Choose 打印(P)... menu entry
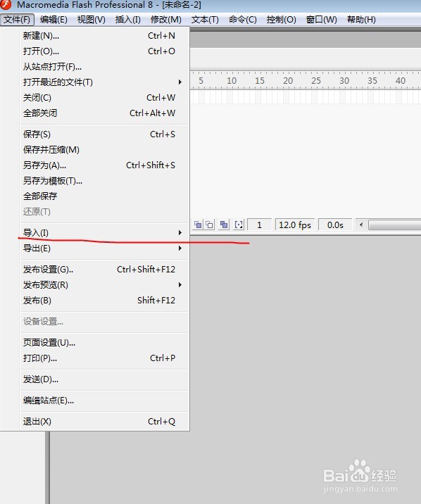This screenshot has width=421, height=504. click(x=104, y=358)
